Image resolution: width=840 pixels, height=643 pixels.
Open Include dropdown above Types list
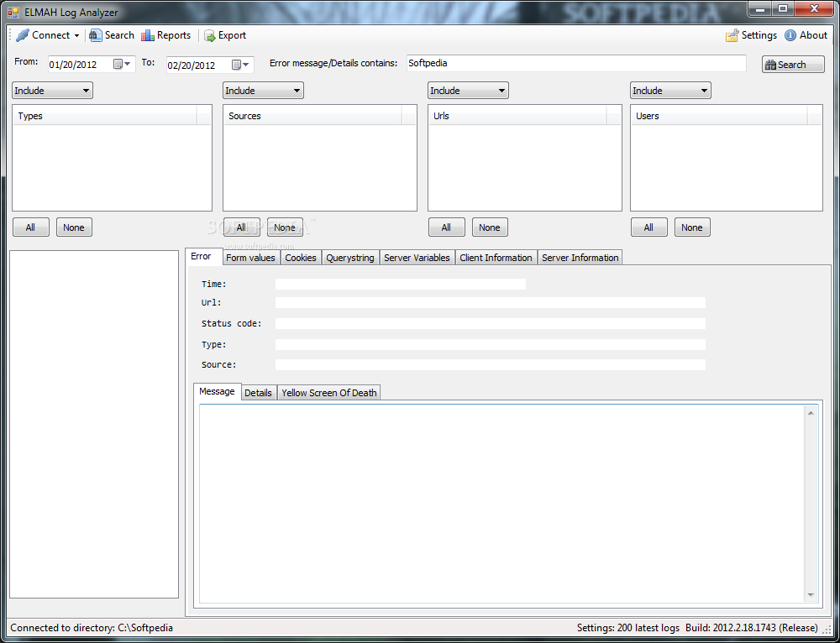52,91
